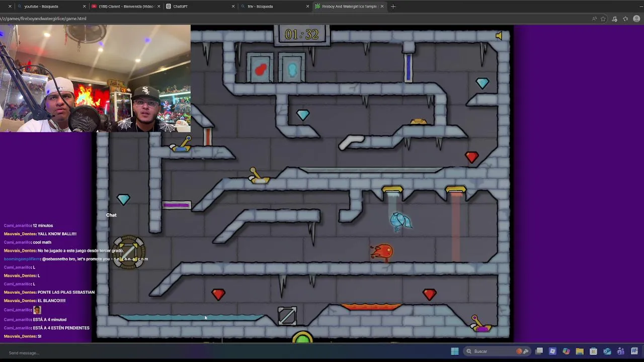Click the red Fireboy exit door
This screenshot has width=644, height=362.
coord(261,68)
